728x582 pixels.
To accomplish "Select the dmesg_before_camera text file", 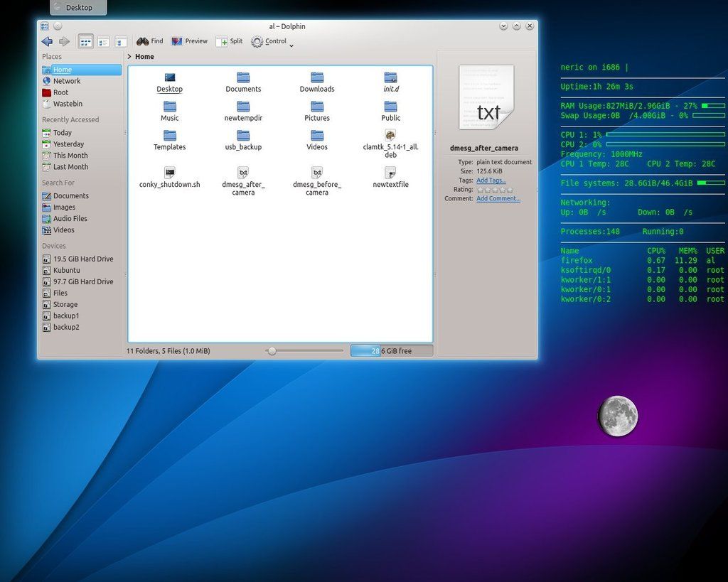I will 317,181.
